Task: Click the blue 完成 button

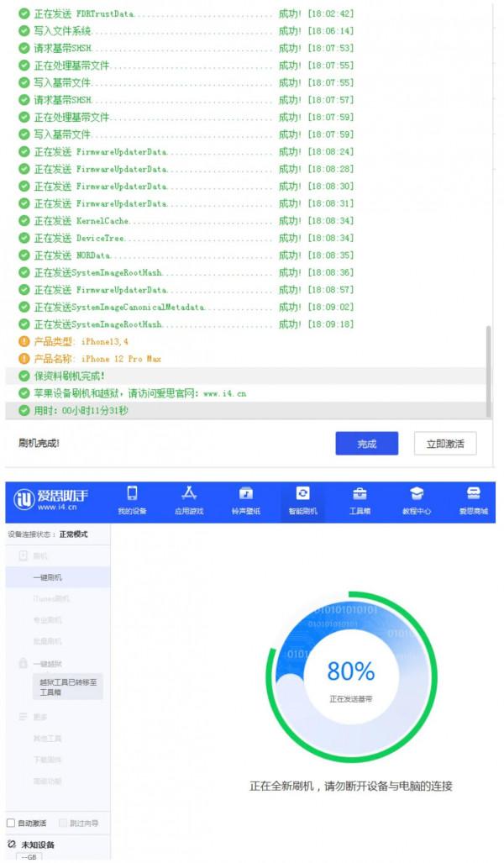Action: (367, 444)
